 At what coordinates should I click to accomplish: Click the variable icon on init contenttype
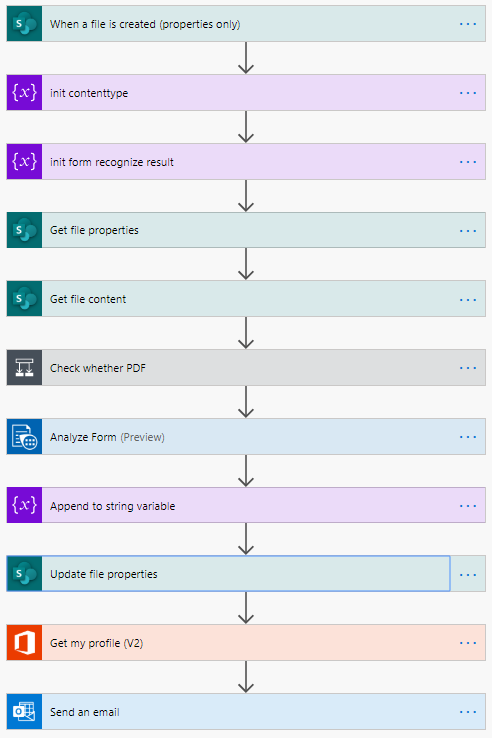[24, 93]
